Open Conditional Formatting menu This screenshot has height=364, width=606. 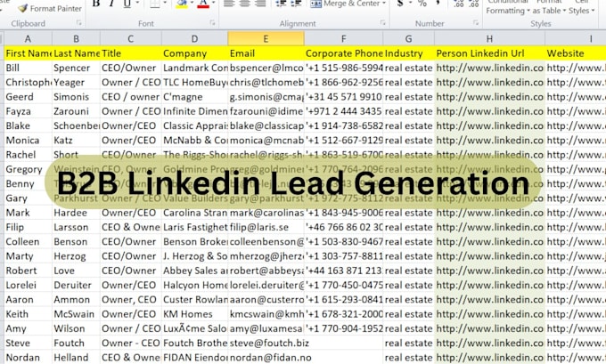click(x=507, y=7)
